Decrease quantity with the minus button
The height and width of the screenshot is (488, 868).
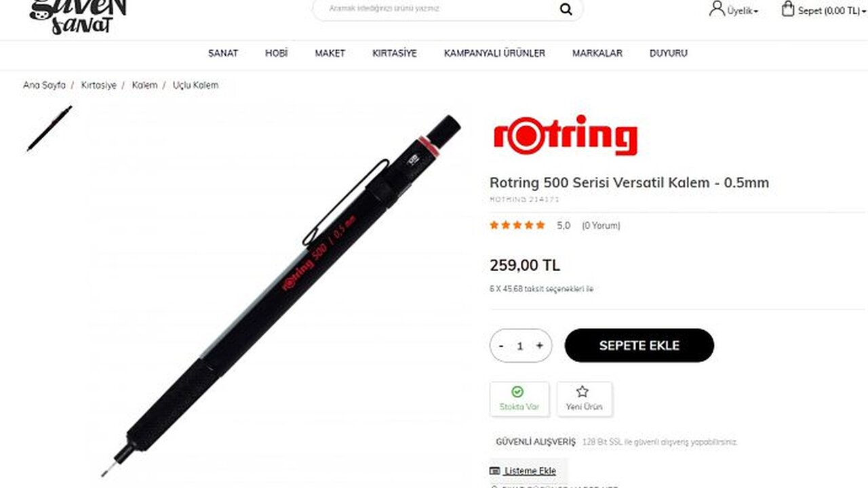click(501, 346)
